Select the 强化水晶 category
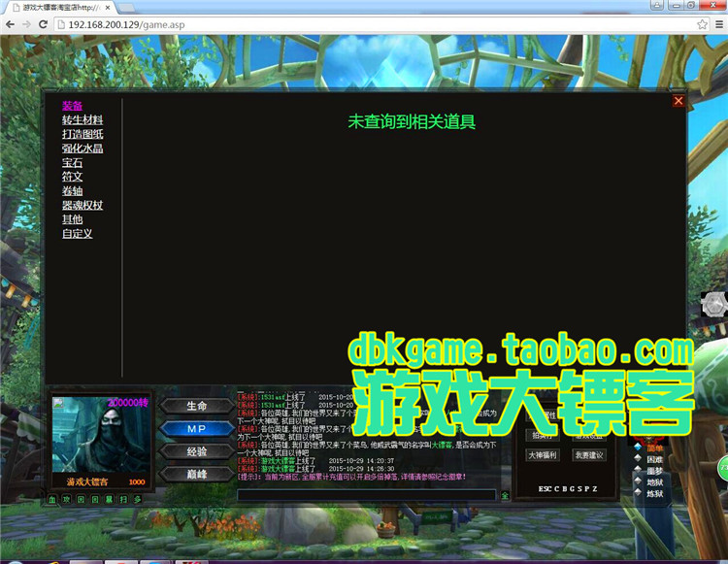This screenshot has height=564, width=728. pyautogui.click(x=83, y=149)
